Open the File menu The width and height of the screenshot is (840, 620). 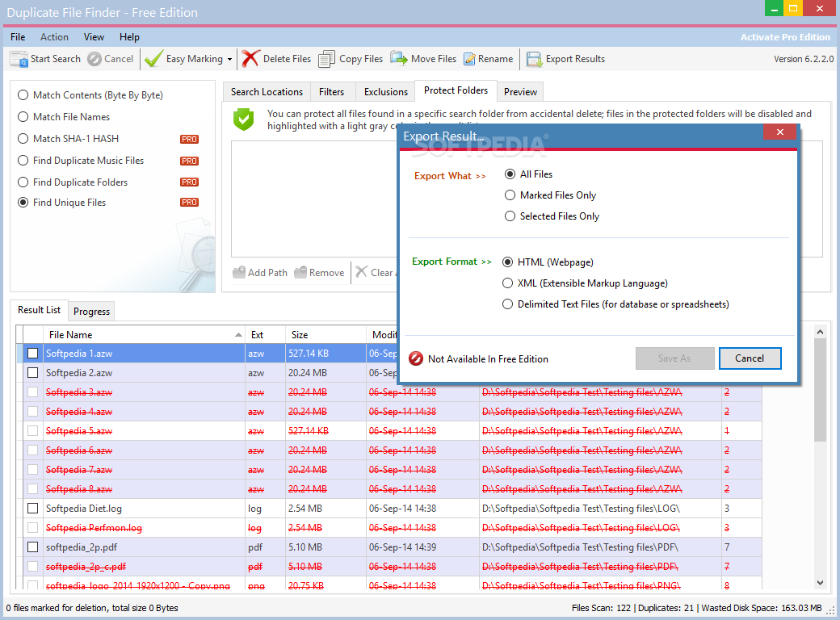point(18,37)
